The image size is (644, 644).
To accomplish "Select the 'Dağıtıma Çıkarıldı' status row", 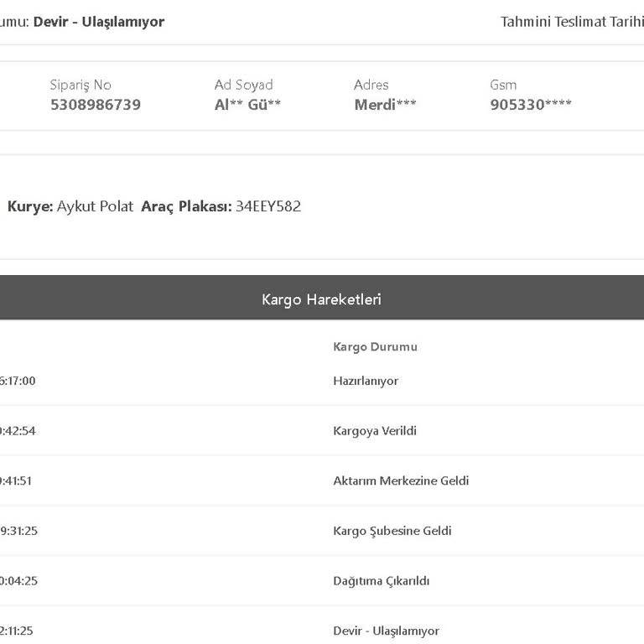I will tap(322, 581).
